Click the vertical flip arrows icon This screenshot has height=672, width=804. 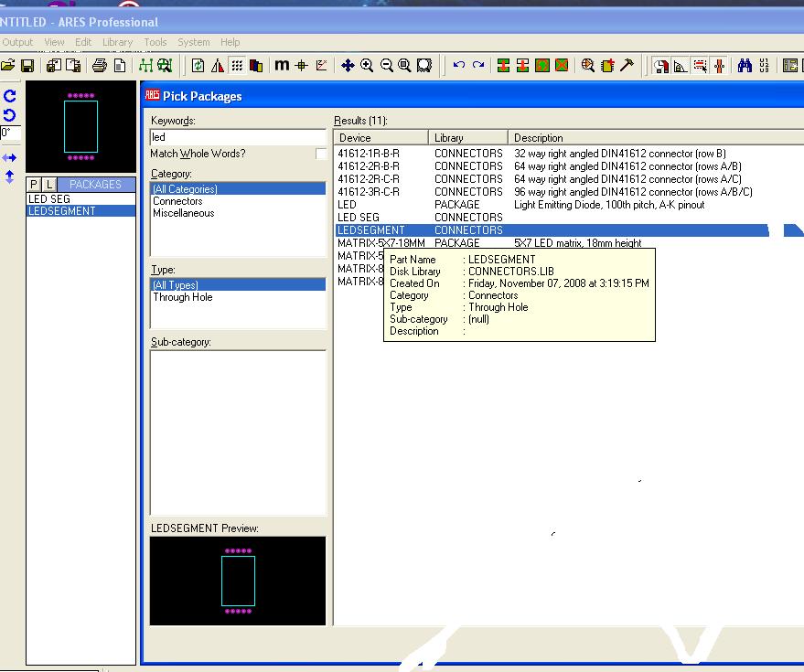[x=10, y=176]
